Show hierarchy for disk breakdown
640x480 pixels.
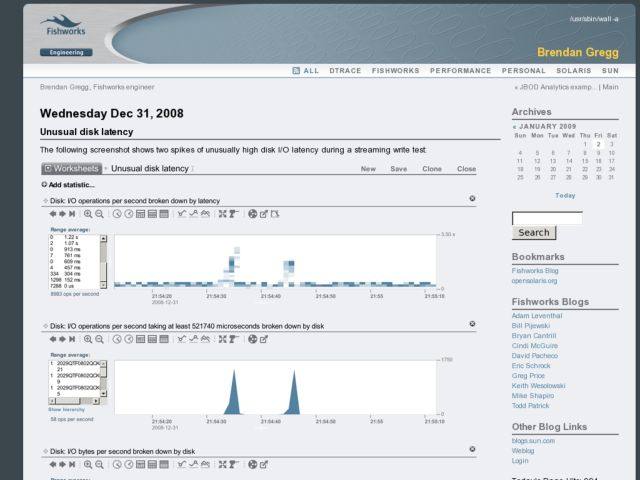coord(67,409)
